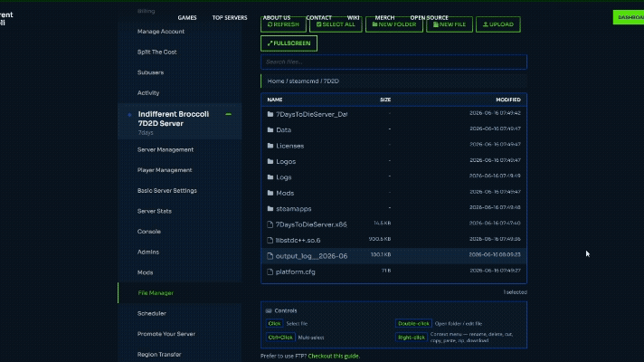Open Server Stats page
The width and height of the screenshot is (644, 362).
(x=155, y=211)
